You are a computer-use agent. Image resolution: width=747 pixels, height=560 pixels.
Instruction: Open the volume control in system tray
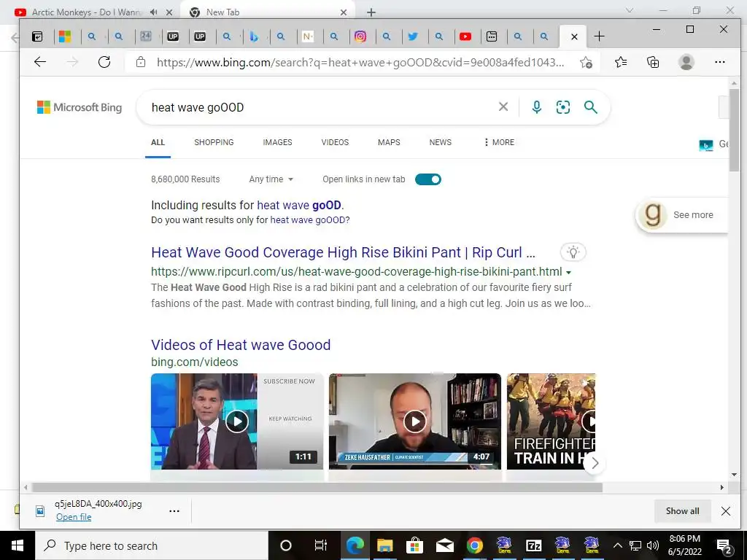point(652,545)
